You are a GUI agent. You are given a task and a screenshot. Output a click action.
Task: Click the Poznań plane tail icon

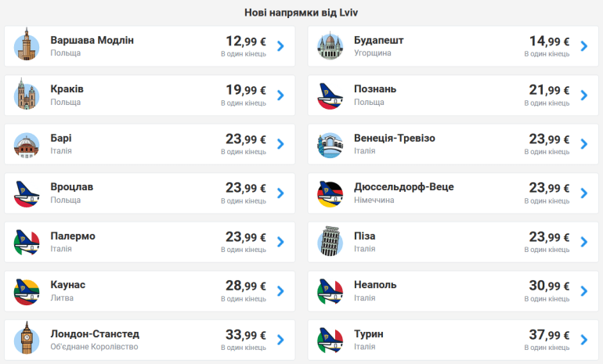tap(330, 95)
